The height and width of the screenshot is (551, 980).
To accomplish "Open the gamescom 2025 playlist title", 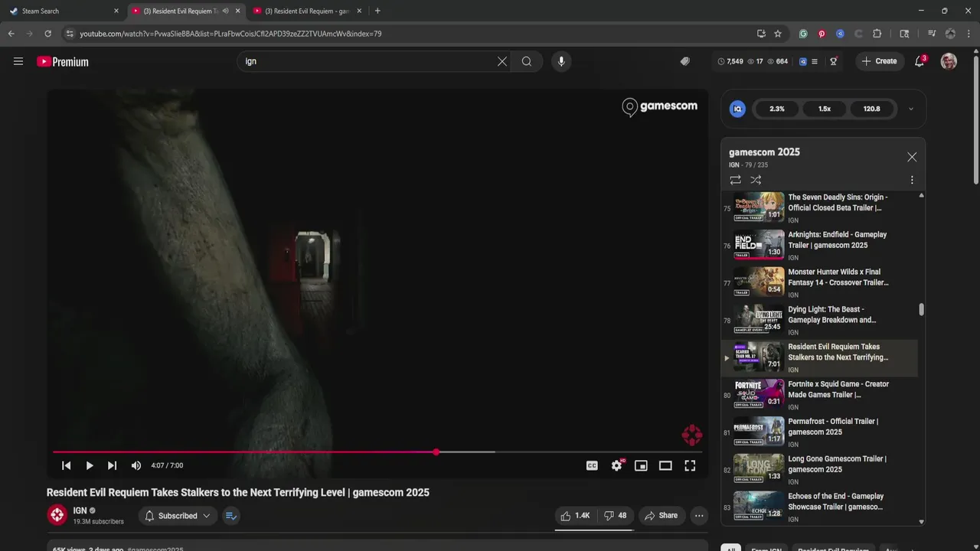I will pyautogui.click(x=764, y=152).
